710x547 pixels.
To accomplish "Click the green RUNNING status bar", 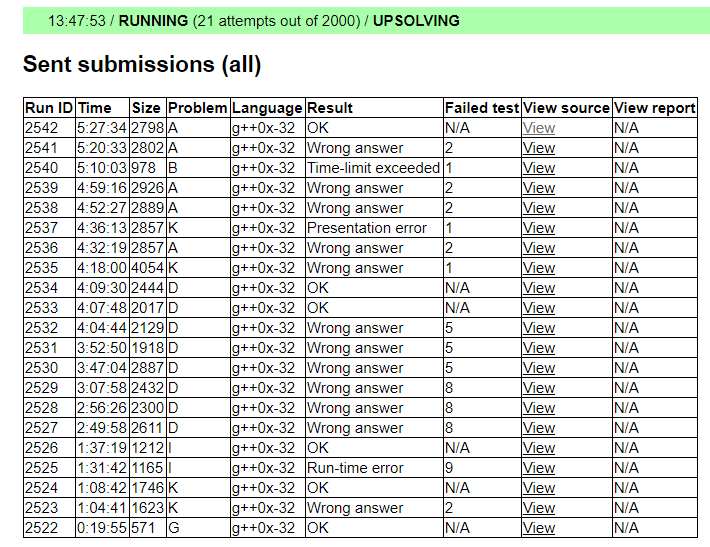I will tap(366, 20).
